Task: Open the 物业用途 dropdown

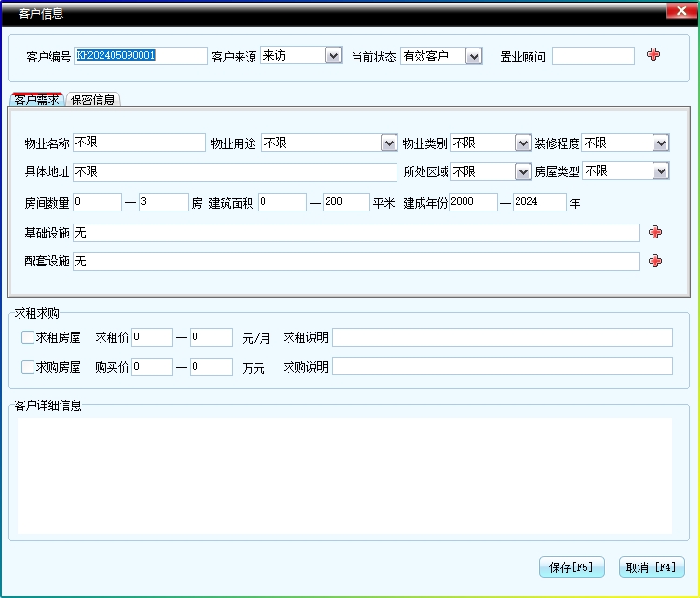Action: tap(389, 143)
